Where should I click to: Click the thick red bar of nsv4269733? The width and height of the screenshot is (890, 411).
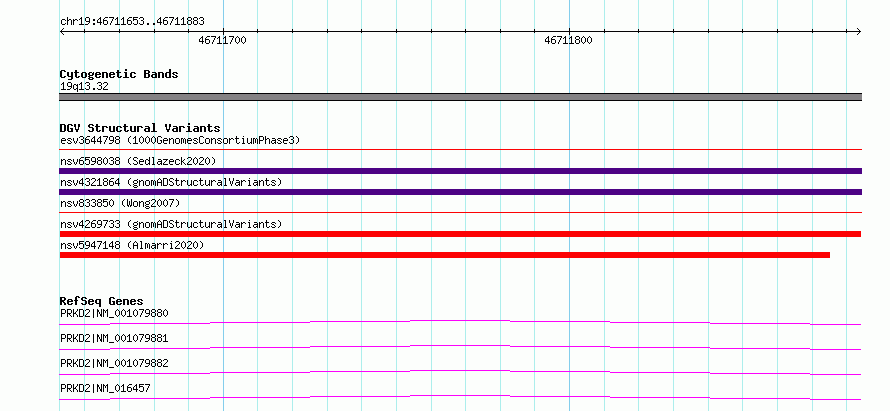460,234
